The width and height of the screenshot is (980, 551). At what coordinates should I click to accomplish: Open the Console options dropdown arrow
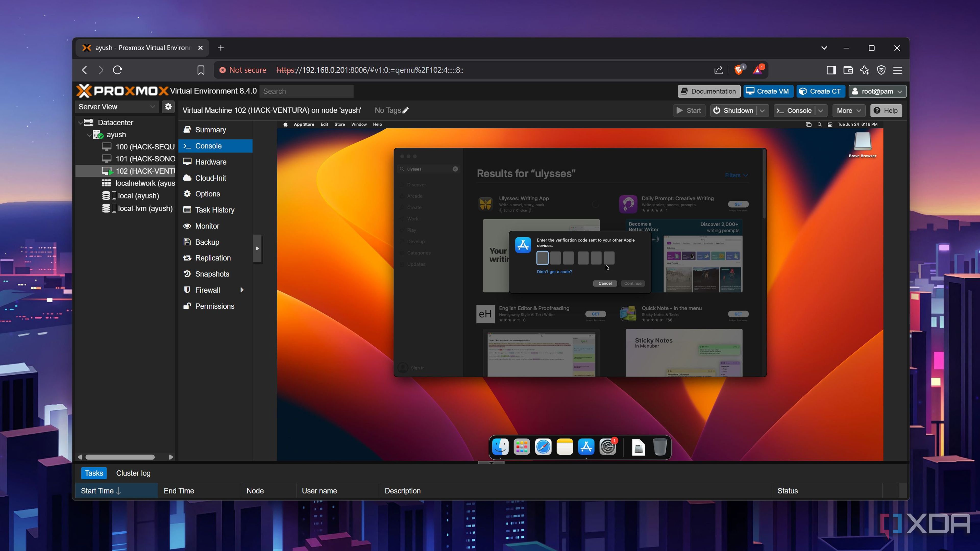[820, 111]
